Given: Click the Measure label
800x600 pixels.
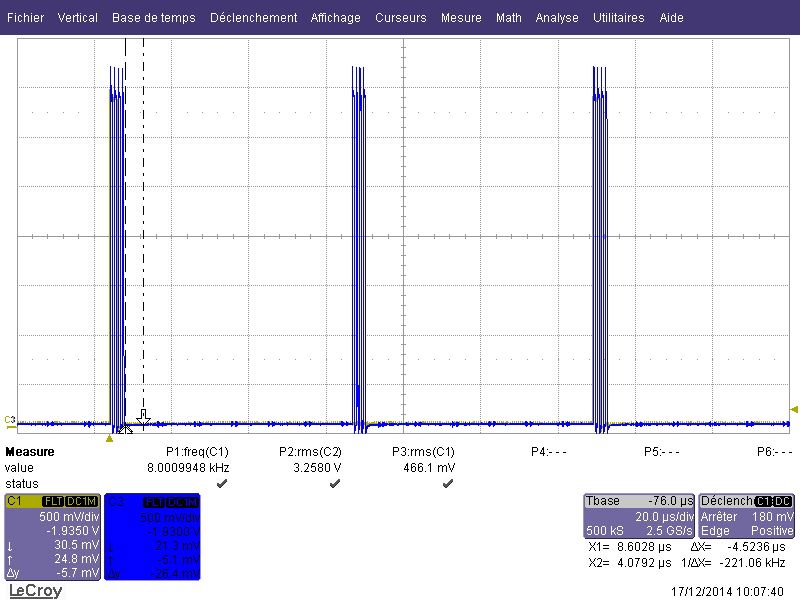Looking at the screenshot, I should point(30,452).
